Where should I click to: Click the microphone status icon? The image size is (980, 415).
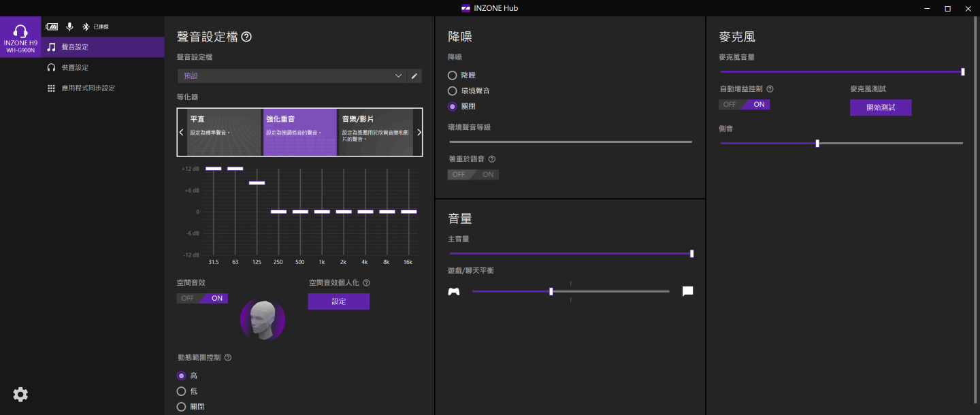click(69, 27)
